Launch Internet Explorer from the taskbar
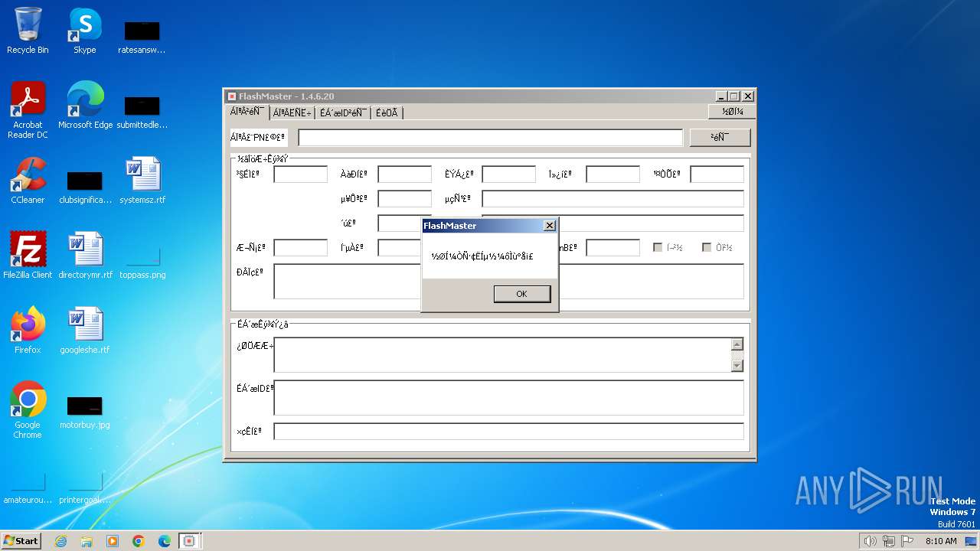The height and width of the screenshot is (551, 980). (x=60, y=541)
